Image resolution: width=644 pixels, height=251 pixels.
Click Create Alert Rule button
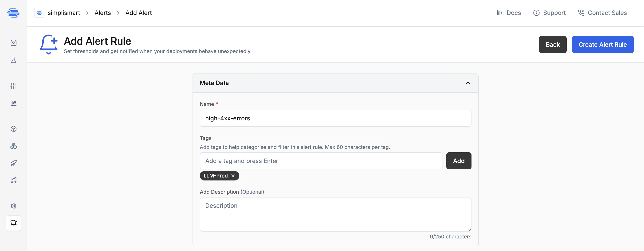[x=602, y=45]
